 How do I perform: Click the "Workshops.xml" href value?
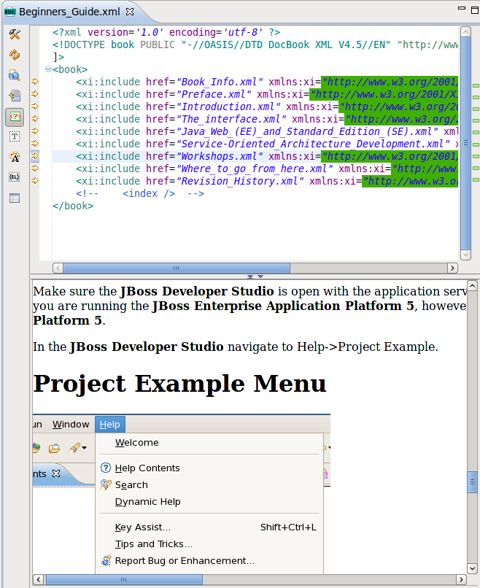(219, 156)
